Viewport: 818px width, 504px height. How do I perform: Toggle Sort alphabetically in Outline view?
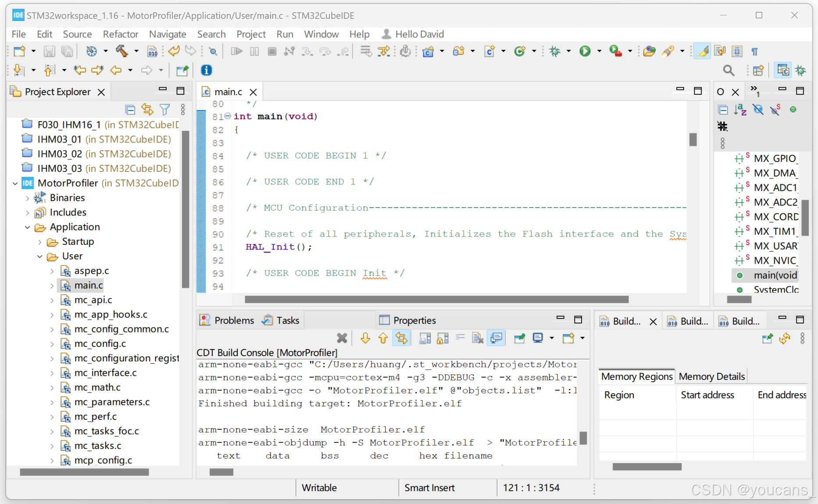coord(740,110)
